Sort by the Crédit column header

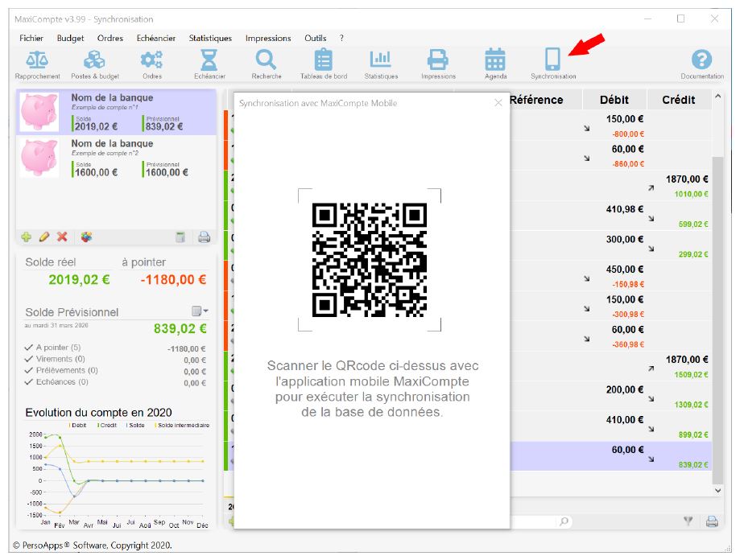[679, 100]
